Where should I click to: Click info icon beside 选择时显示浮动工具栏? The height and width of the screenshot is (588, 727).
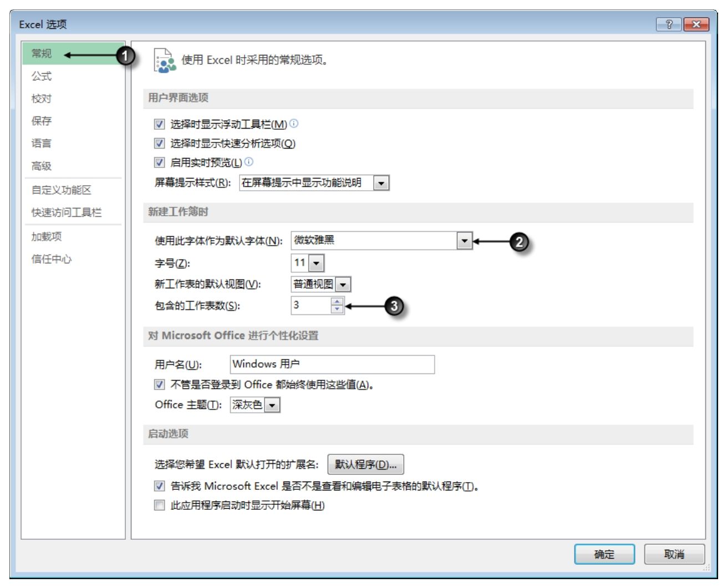click(x=294, y=124)
